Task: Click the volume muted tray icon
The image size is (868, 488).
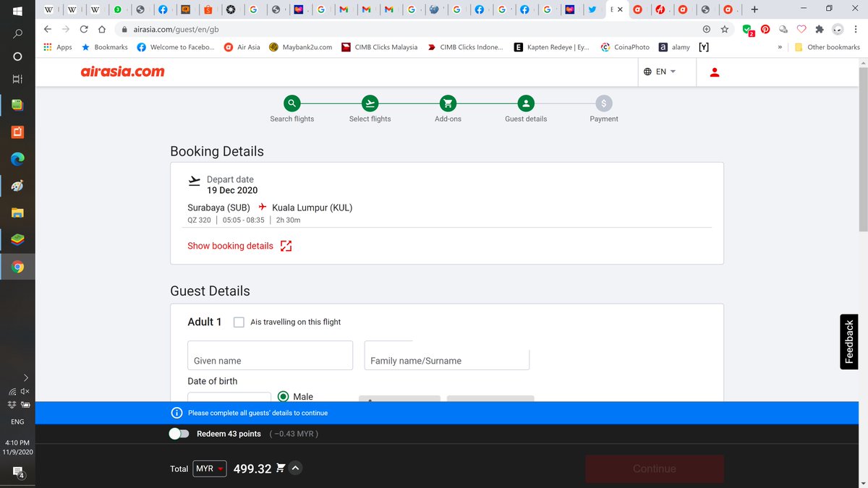Action: (26, 391)
